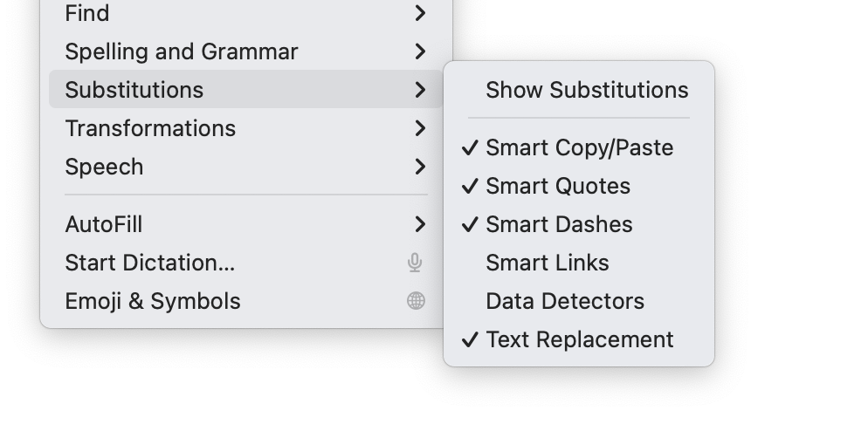Screen dimensions: 868x431
Task: Enable Data Detectors option
Action: (565, 301)
